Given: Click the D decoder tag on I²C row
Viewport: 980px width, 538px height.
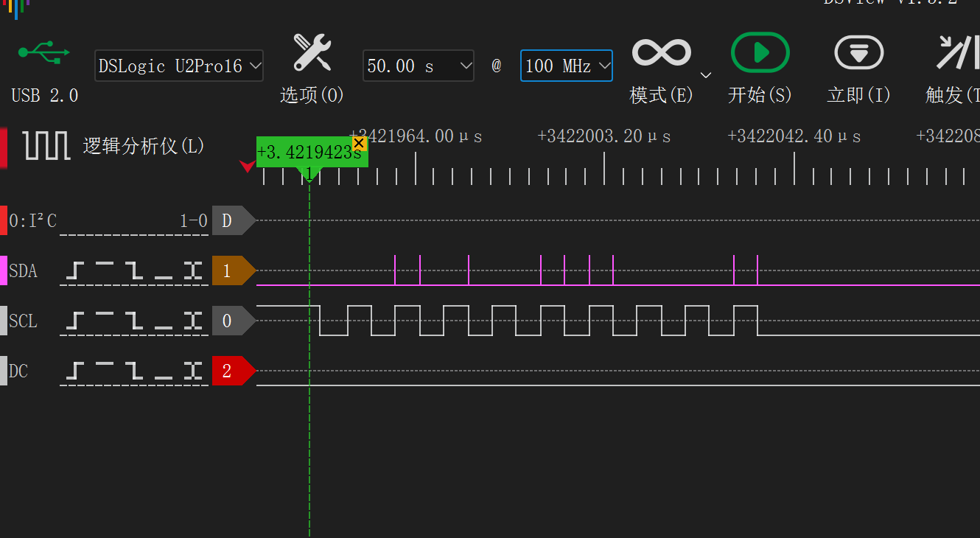Looking at the screenshot, I should (x=233, y=220).
